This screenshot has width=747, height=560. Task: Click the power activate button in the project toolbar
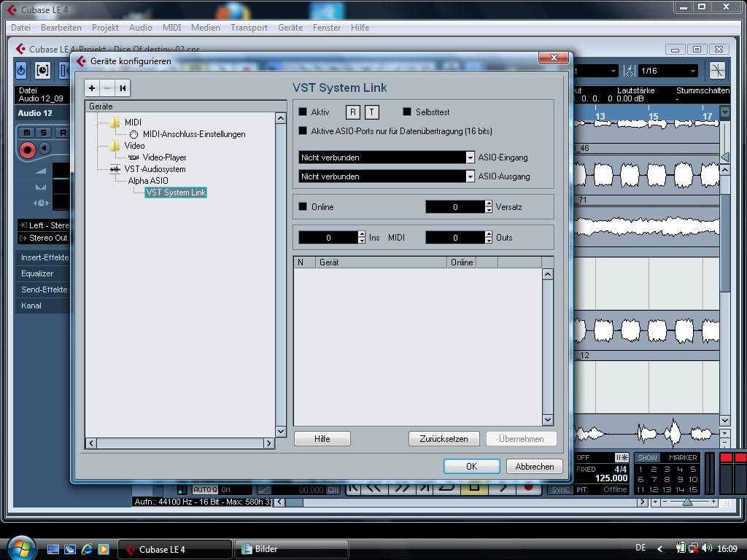click(x=21, y=71)
